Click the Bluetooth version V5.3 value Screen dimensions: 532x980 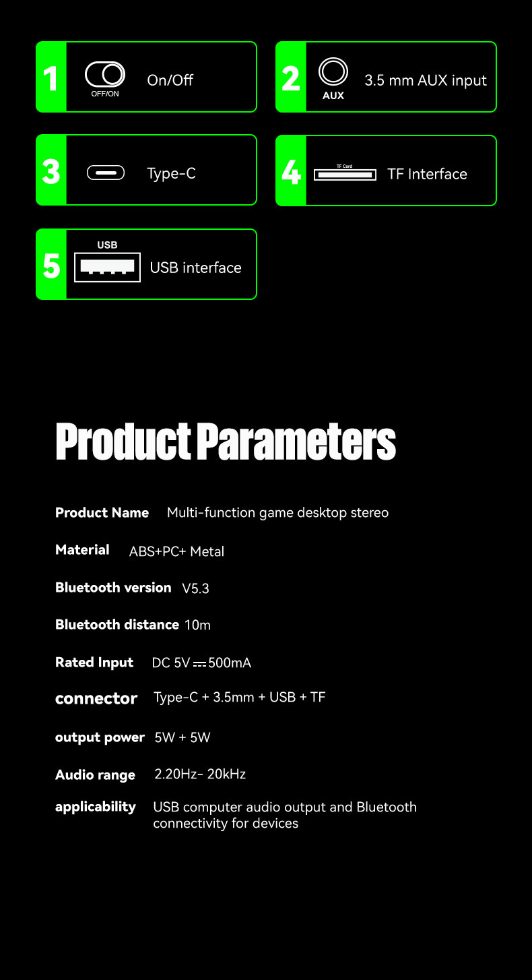(195, 588)
